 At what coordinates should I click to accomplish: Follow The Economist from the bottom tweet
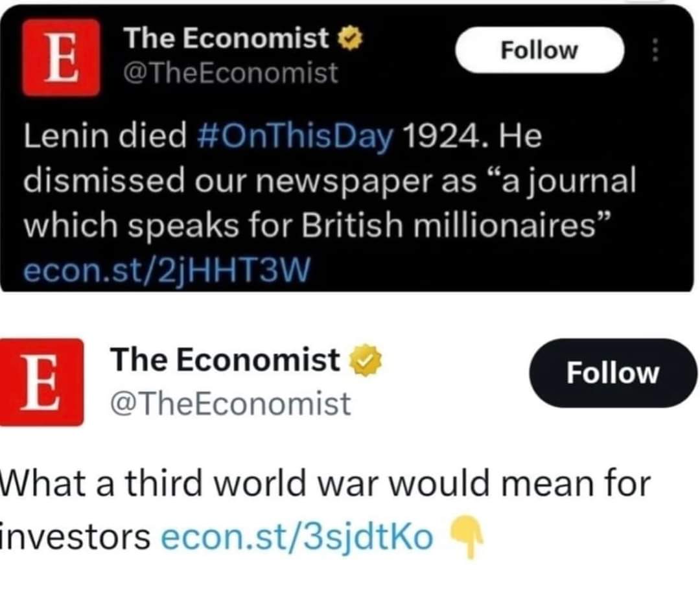(x=612, y=372)
